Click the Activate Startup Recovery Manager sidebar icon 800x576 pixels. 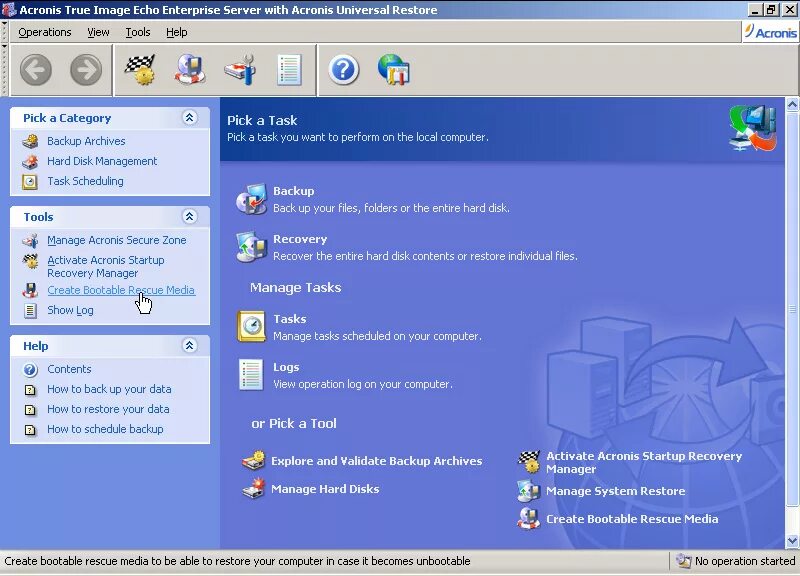[30, 261]
